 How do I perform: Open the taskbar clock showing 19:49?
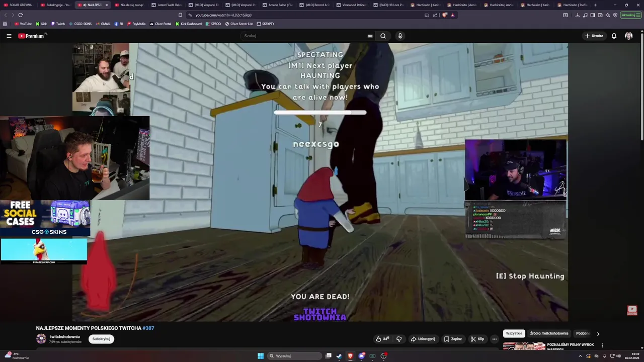point(631,356)
